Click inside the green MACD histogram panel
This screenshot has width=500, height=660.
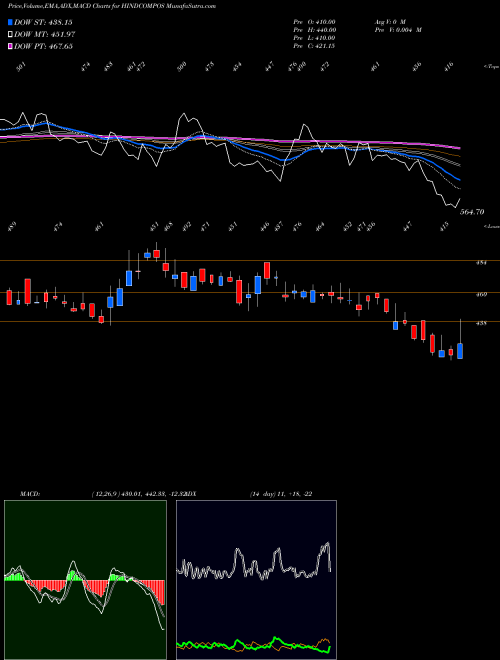point(85,580)
